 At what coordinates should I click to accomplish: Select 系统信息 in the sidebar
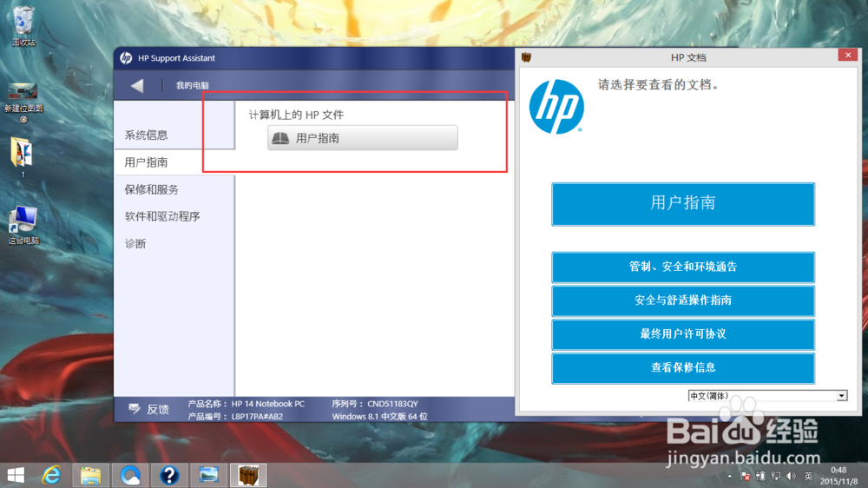[146, 135]
